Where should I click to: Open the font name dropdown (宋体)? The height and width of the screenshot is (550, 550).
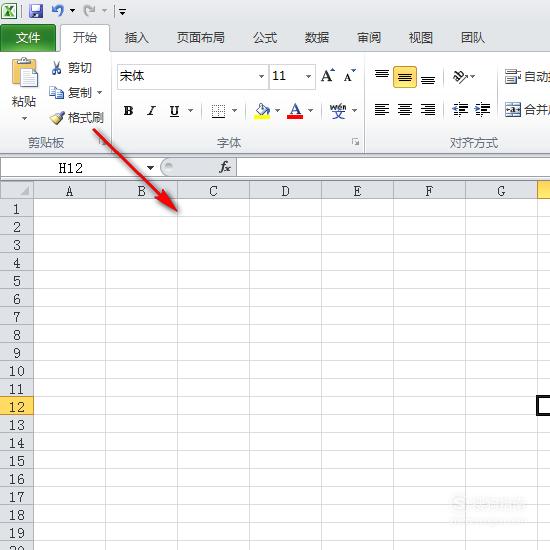coord(261,76)
